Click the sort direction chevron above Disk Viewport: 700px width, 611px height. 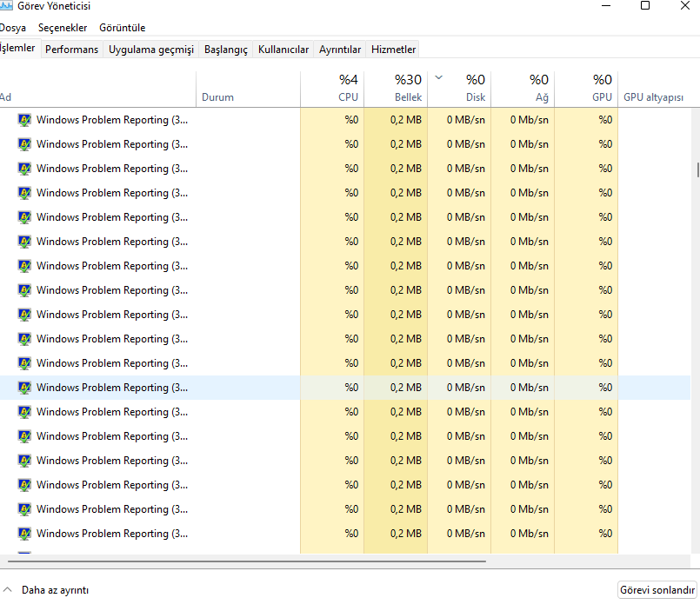click(439, 77)
